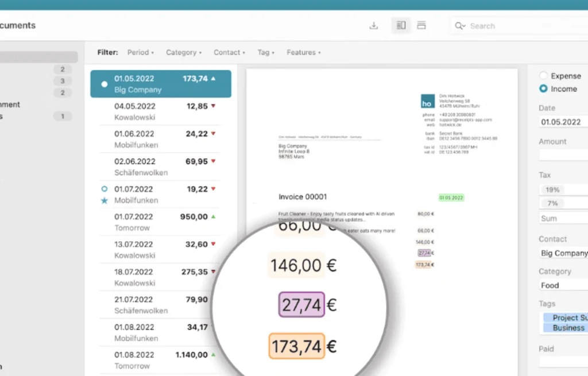Click the Invoice 00001 heading in preview
Image resolution: width=588 pixels, height=376 pixels.
(x=303, y=197)
